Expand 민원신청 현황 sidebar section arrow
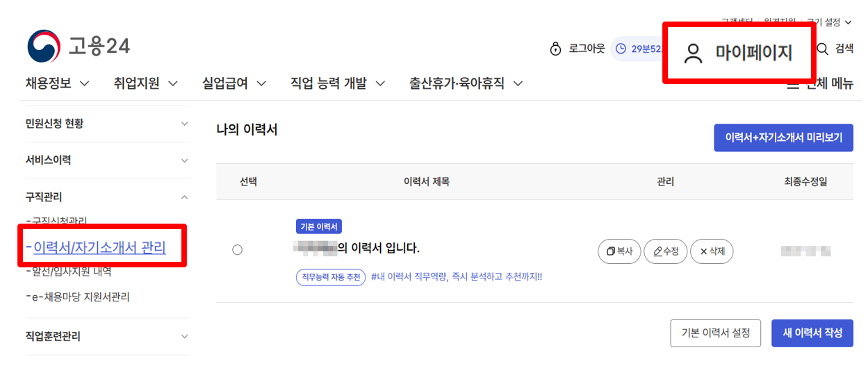 point(184,124)
